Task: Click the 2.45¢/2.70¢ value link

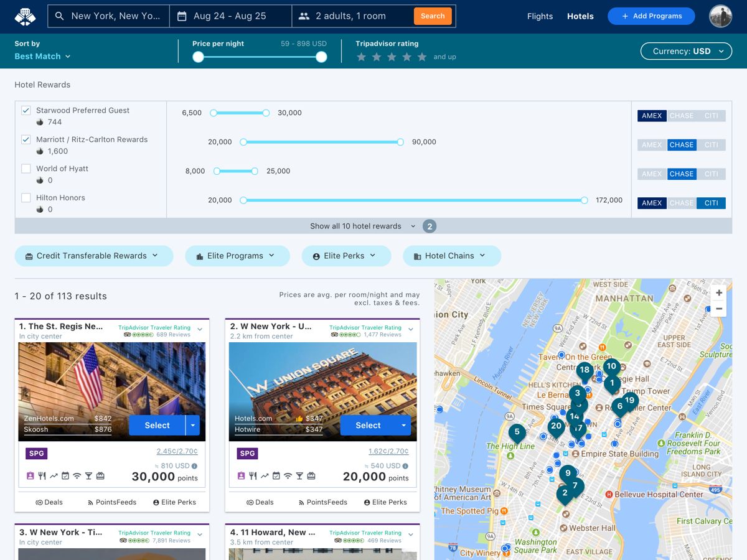Action: [177, 451]
